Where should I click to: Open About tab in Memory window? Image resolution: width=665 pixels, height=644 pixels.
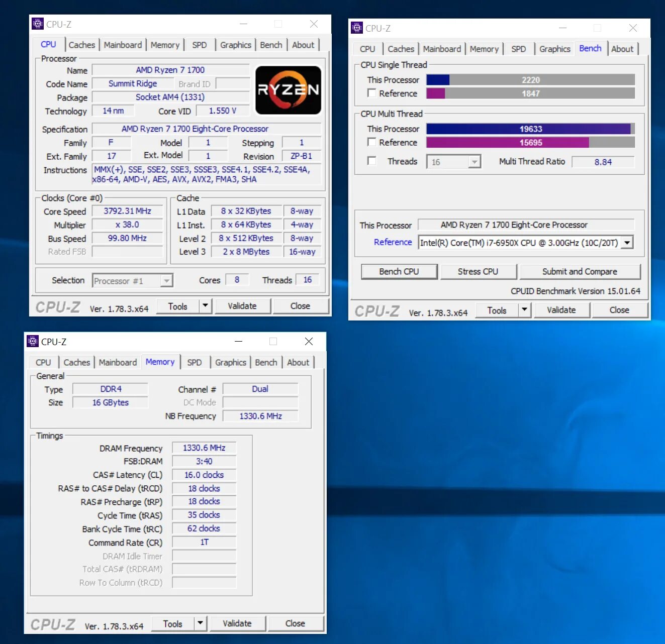click(298, 362)
